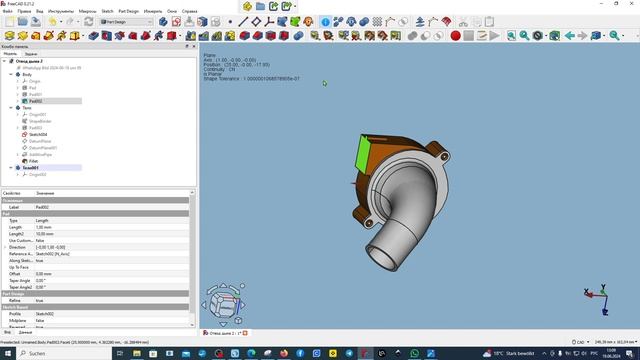Open the Windows Start menu

pos(8,353)
